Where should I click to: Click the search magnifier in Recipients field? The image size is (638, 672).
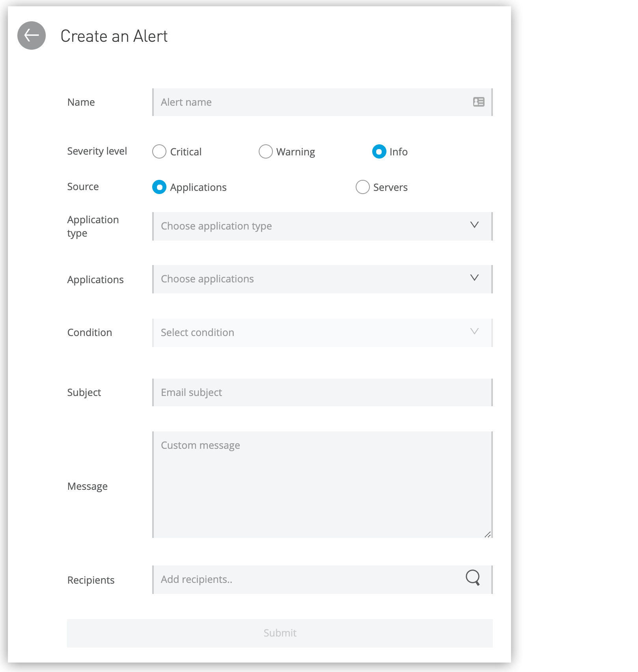coord(473,579)
